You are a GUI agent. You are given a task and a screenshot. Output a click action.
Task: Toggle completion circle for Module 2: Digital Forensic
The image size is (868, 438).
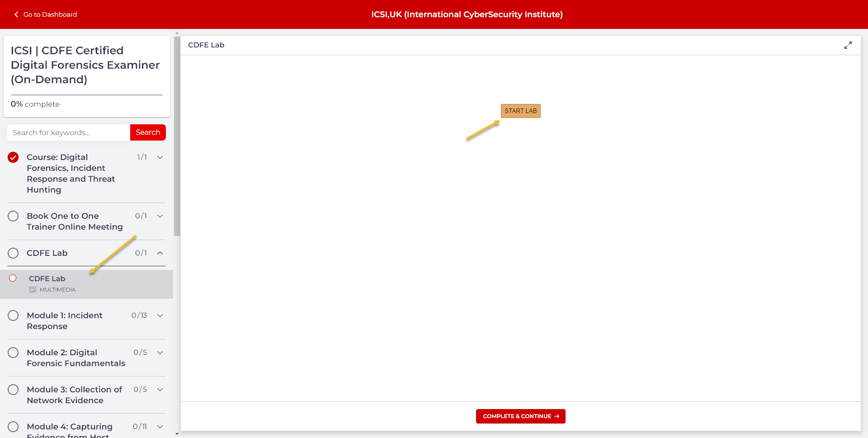pyautogui.click(x=13, y=353)
